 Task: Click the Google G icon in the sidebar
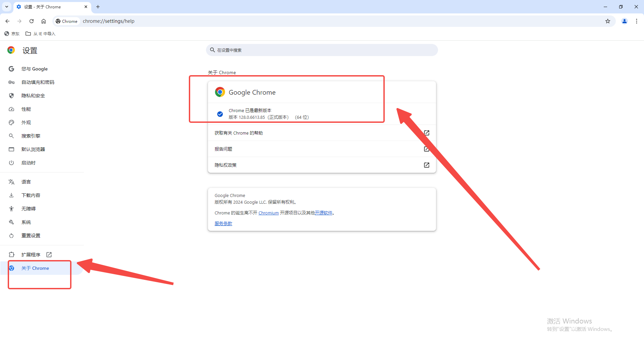(x=11, y=69)
